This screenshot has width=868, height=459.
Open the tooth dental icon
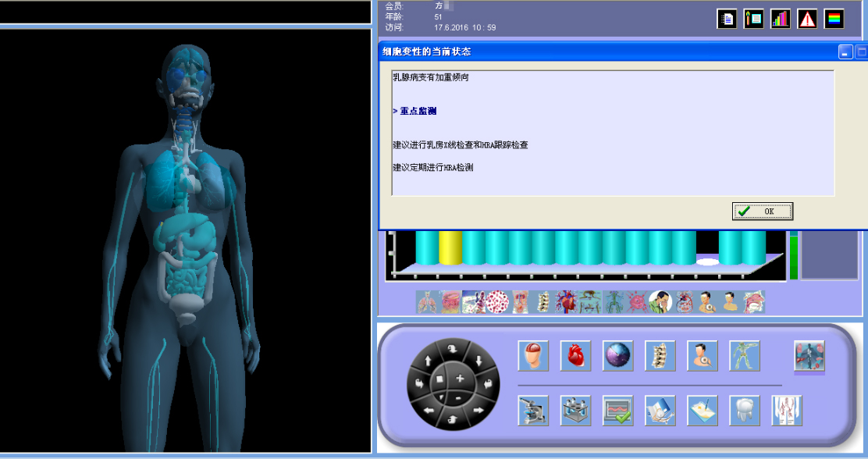pos(744,411)
